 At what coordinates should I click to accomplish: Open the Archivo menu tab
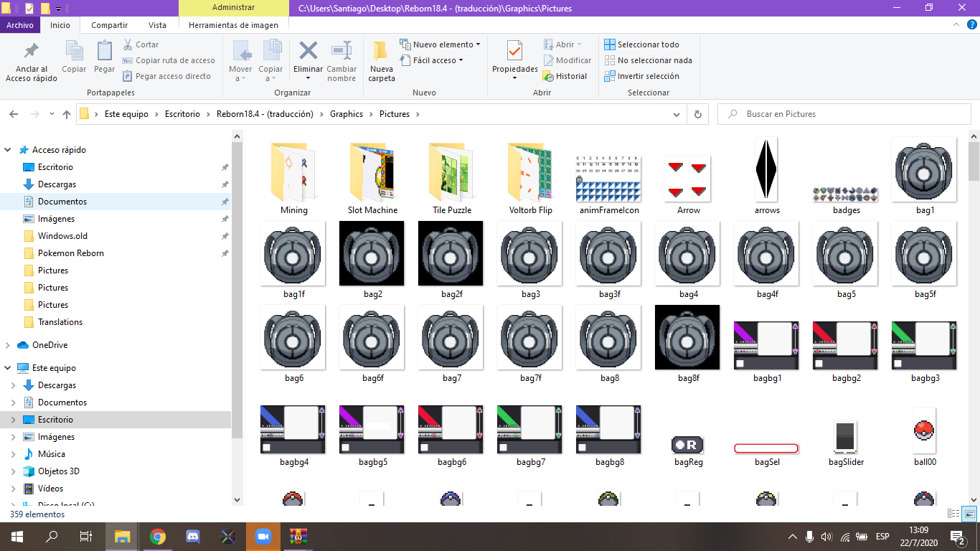[19, 24]
